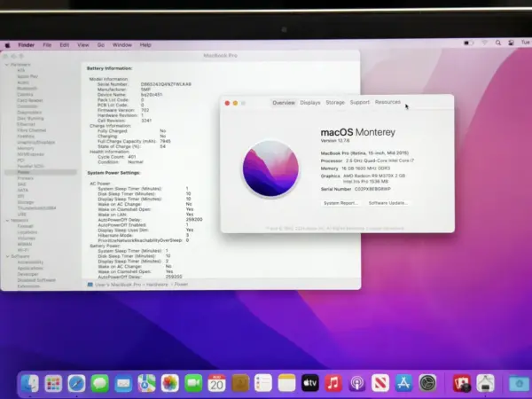Open Reminders from the Dock
This screenshot has height=399, width=532.
(263, 383)
